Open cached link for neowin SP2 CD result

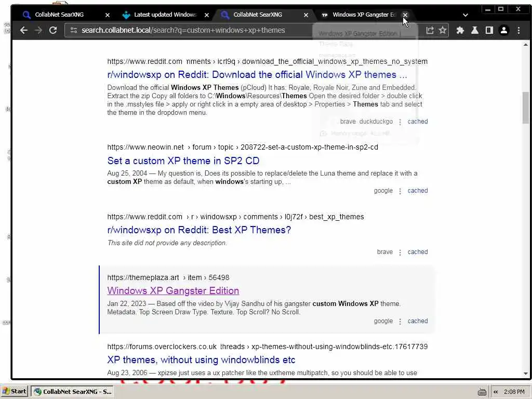pos(418,191)
